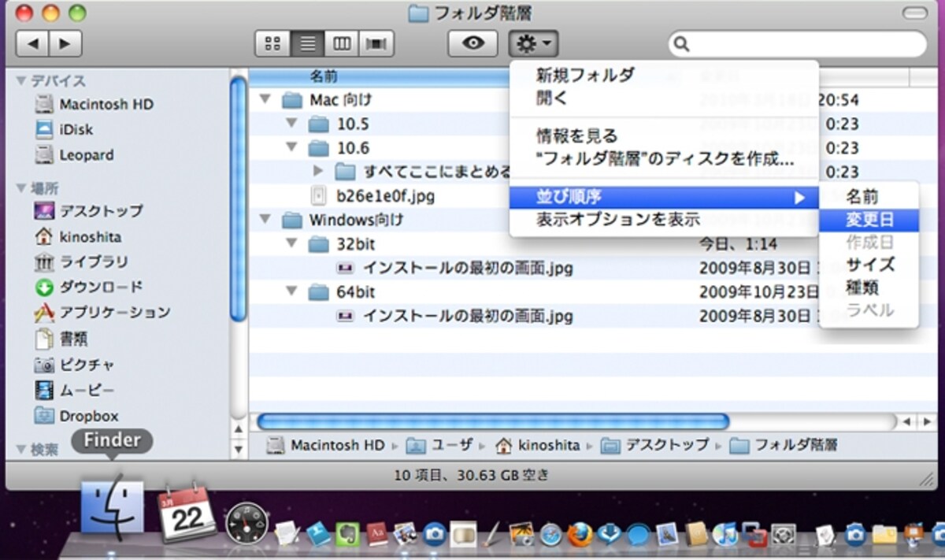Open Macintosh HD in sidebar
The height and width of the screenshot is (560, 945).
[94, 104]
